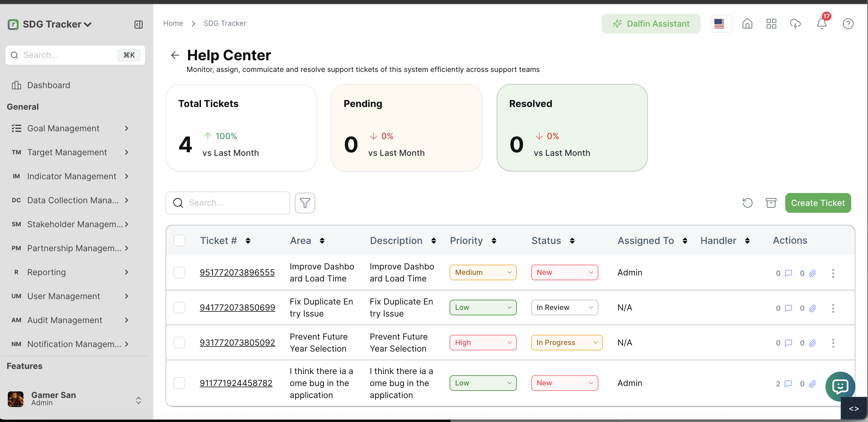This screenshot has width=868, height=422.
Task: Open the In Review status dropdown
Action: (564, 307)
